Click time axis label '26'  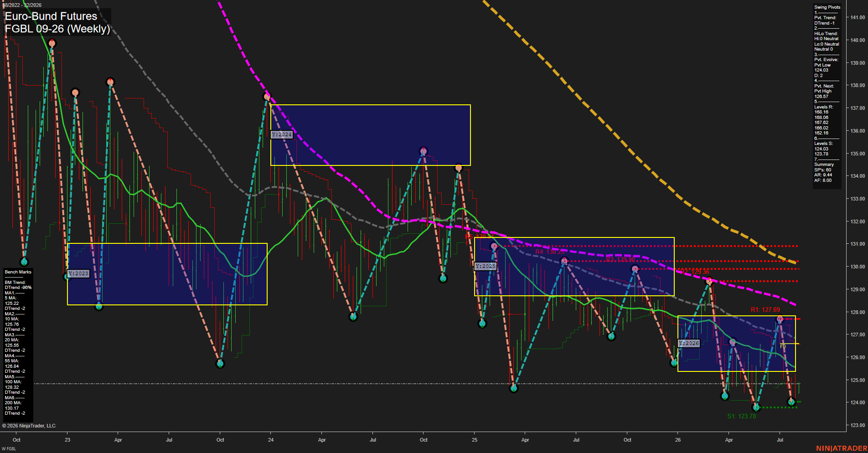[678, 440]
